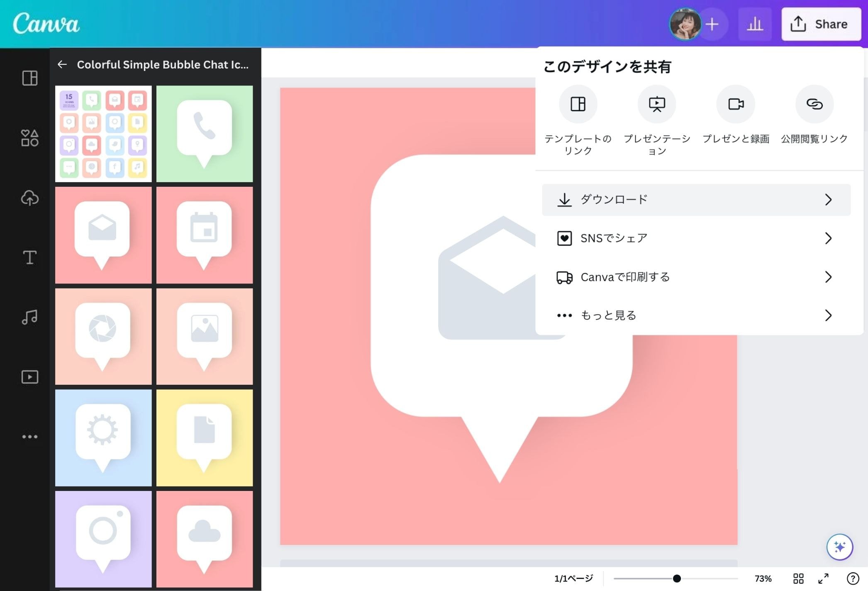This screenshot has width=868, height=591.
Task: Click the public view link icon
Action: [x=814, y=104]
